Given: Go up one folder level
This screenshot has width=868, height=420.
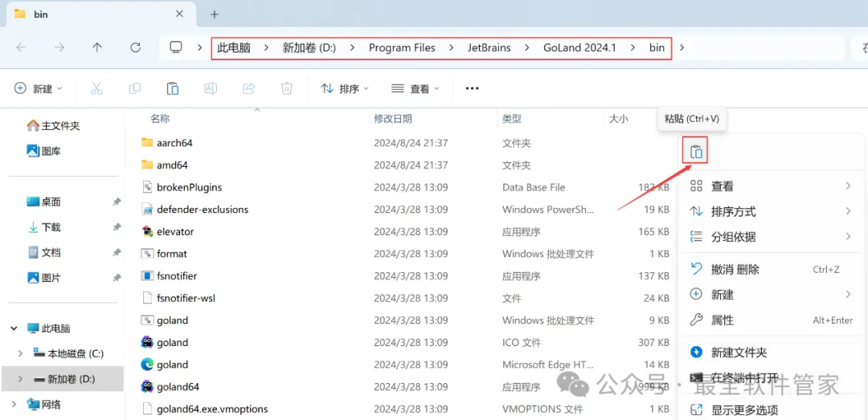Looking at the screenshot, I should coord(97,47).
